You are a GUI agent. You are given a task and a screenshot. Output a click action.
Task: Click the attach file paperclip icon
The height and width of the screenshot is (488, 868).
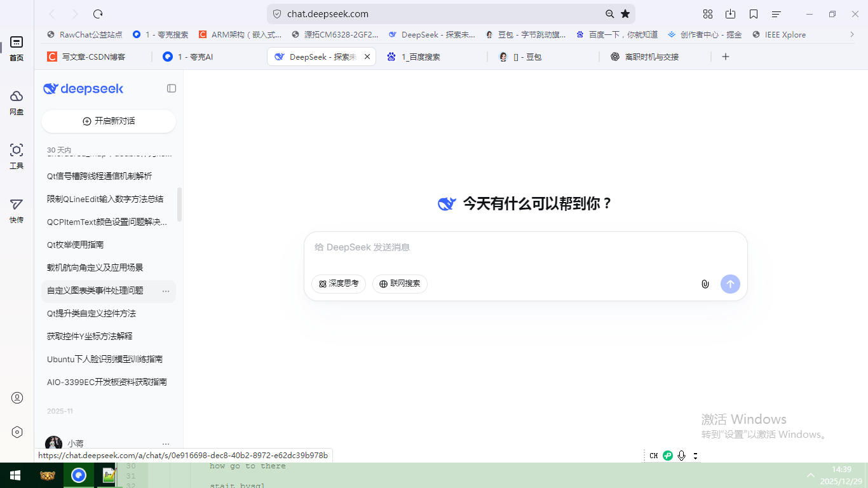(705, 284)
